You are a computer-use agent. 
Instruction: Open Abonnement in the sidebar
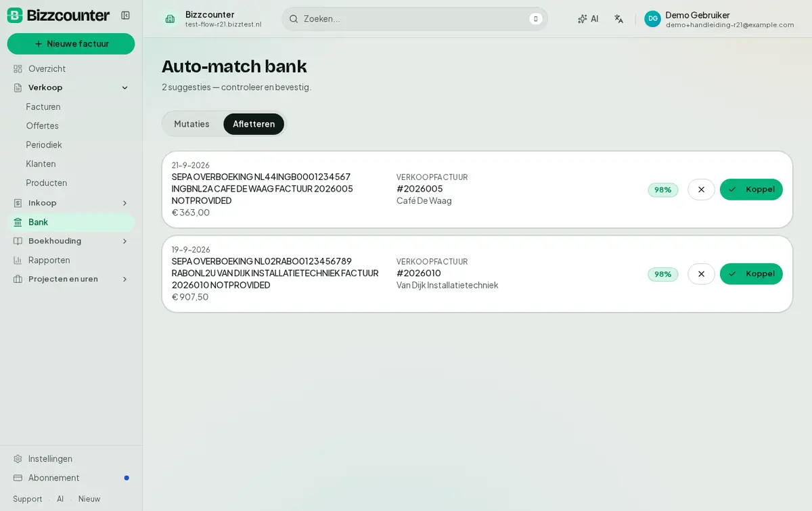pyautogui.click(x=71, y=477)
